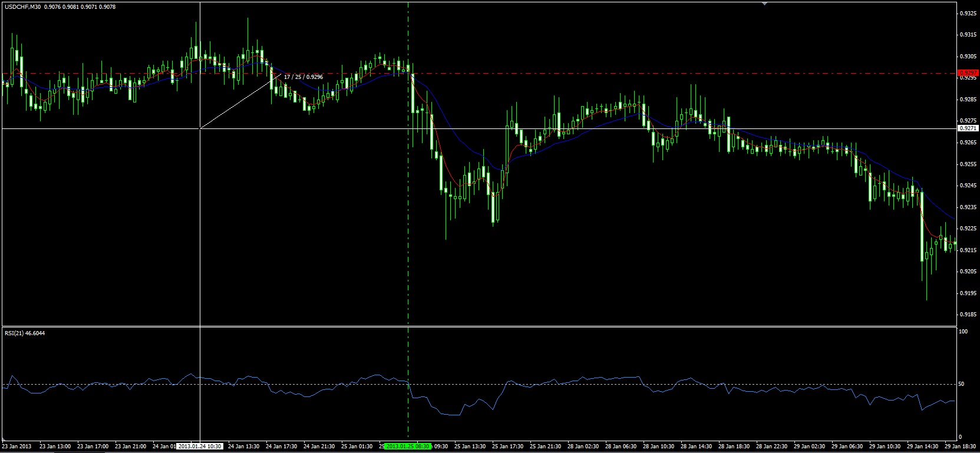Click 25 Jan 17:30 on the time axis
This screenshot has width=980, height=453.
[x=508, y=447]
